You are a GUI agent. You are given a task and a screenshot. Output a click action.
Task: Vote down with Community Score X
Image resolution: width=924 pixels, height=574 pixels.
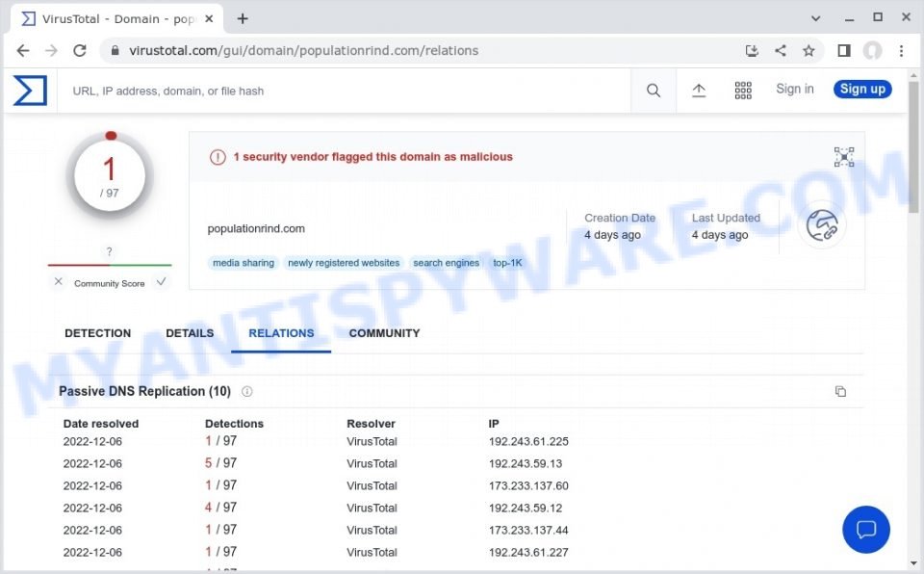[x=59, y=282]
